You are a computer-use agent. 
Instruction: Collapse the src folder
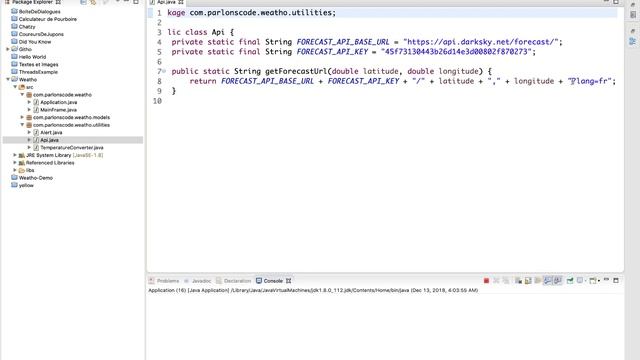tap(15, 87)
